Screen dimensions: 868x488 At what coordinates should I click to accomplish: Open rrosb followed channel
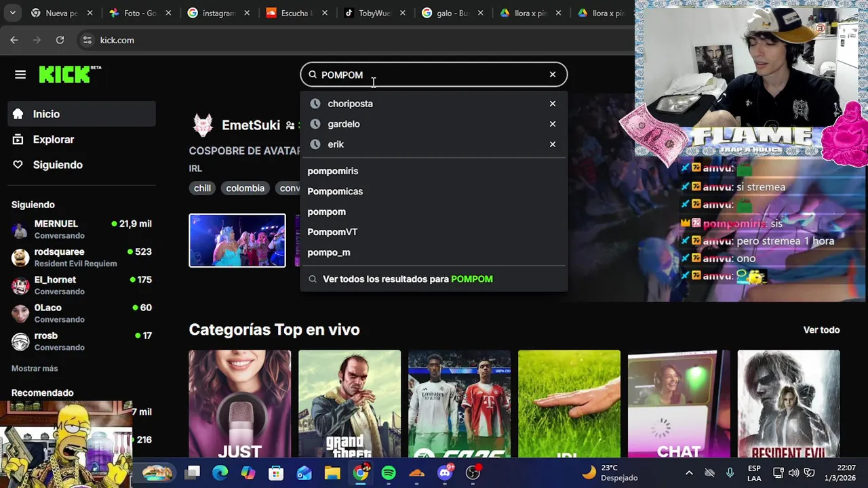pyautogui.click(x=81, y=341)
